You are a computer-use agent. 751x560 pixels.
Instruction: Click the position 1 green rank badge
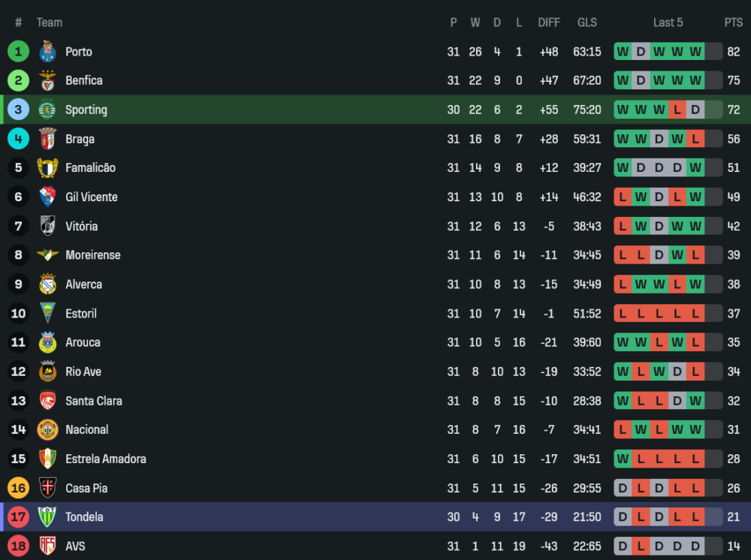click(x=19, y=52)
